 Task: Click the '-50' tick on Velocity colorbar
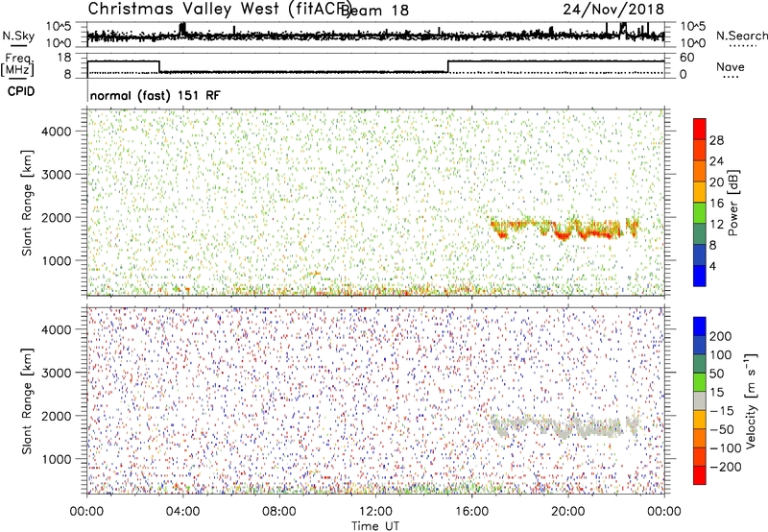click(722, 429)
